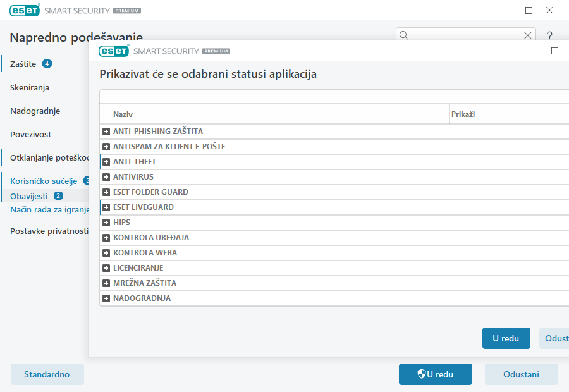Expand the ANTI-THEFT plus icon
Viewport: 569px width, 392px height.
pos(106,162)
